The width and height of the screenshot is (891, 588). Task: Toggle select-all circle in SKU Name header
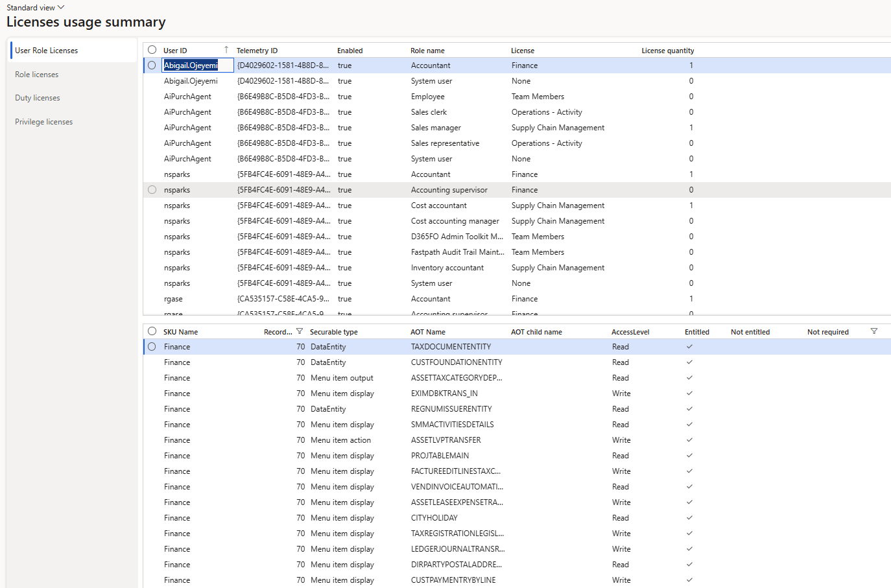(152, 331)
